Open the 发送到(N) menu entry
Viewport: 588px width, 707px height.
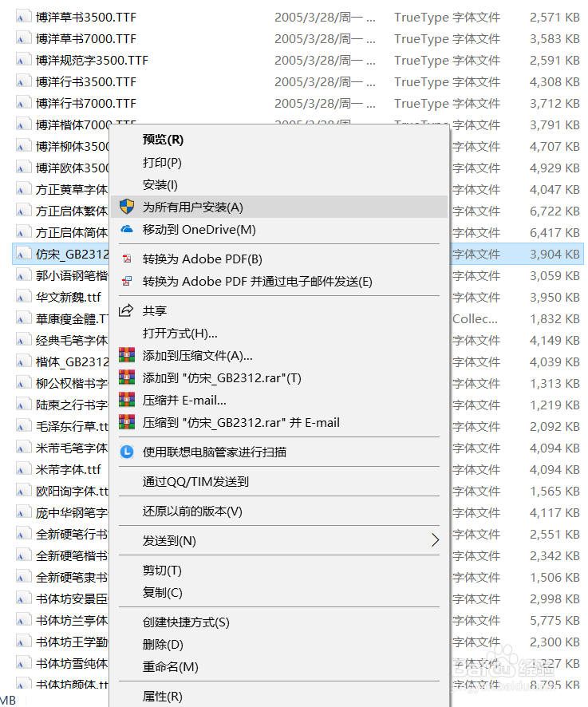[x=169, y=540]
